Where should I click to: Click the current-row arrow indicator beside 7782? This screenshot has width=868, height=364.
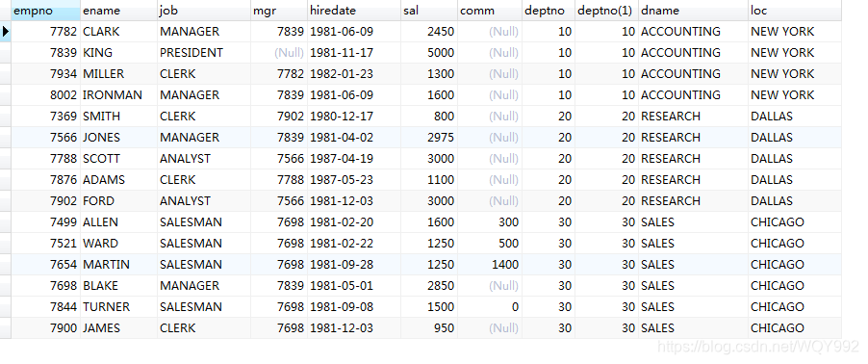click(6, 32)
